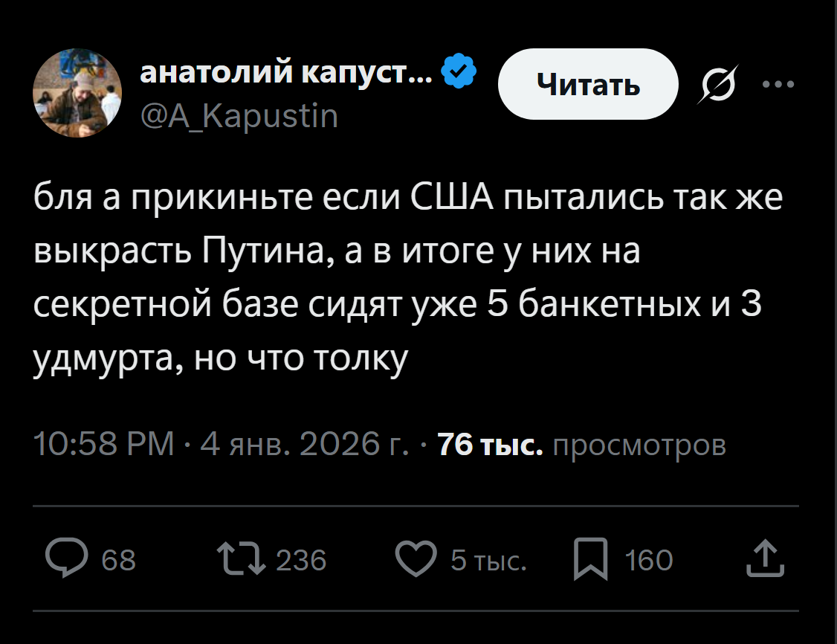Click the reply count 68
The height and width of the screenshot is (644, 837).
tap(118, 560)
